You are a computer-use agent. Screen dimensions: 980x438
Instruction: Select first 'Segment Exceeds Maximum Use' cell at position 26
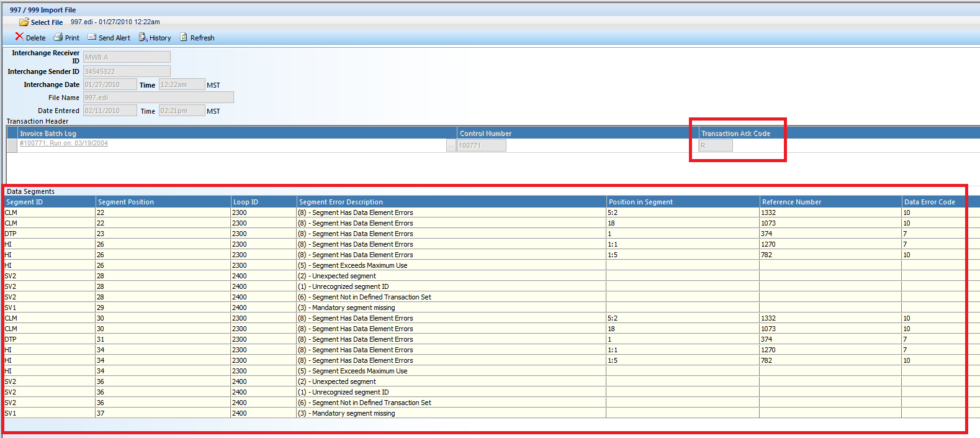(452, 265)
